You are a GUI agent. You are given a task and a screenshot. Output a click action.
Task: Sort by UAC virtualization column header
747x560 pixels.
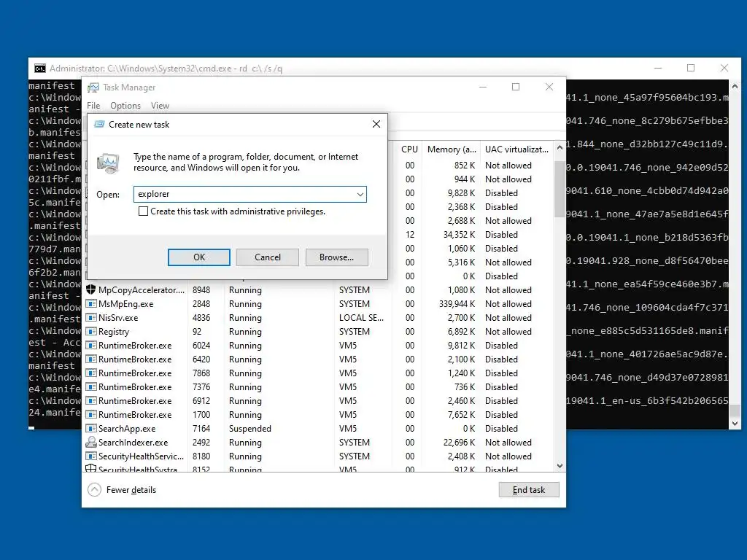pos(516,149)
